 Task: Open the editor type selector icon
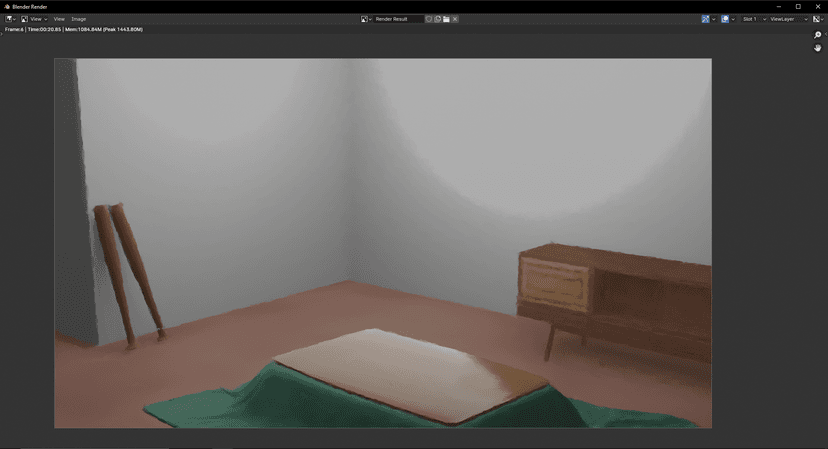click(10, 19)
